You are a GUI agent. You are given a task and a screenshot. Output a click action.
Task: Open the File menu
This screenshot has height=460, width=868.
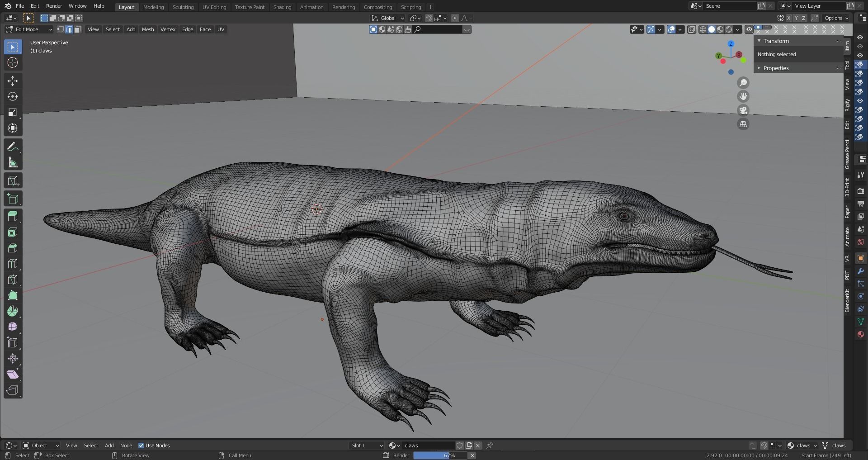(x=20, y=6)
